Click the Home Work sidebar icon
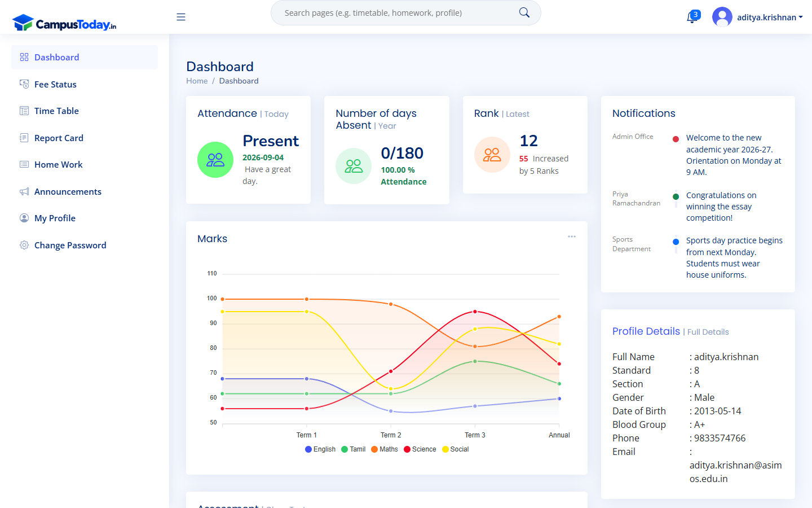 click(24, 164)
